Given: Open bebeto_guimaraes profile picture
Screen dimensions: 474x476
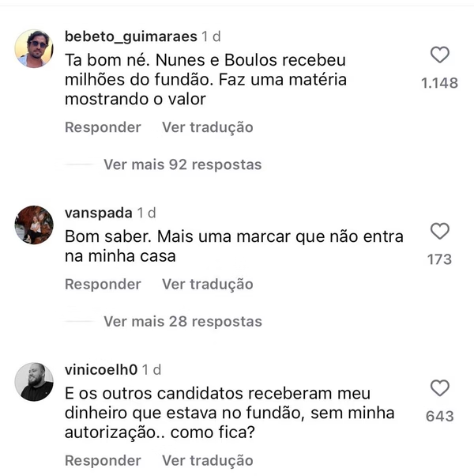Looking at the screenshot, I should (x=34, y=49).
